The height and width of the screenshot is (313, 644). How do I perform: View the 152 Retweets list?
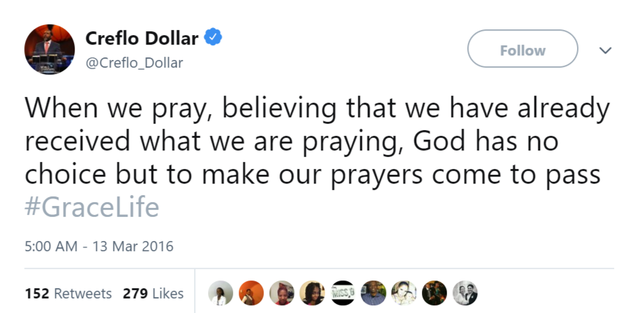(x=68, y=293)
